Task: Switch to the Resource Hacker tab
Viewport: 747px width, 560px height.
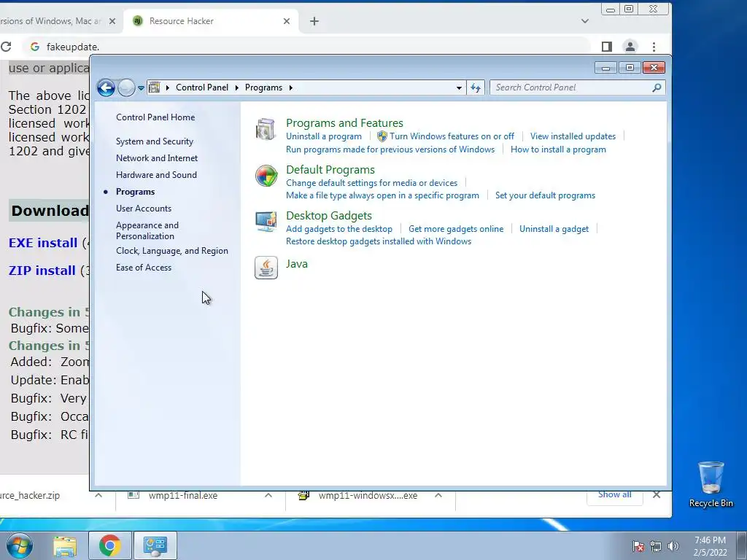Action: (x=210, y=21)
